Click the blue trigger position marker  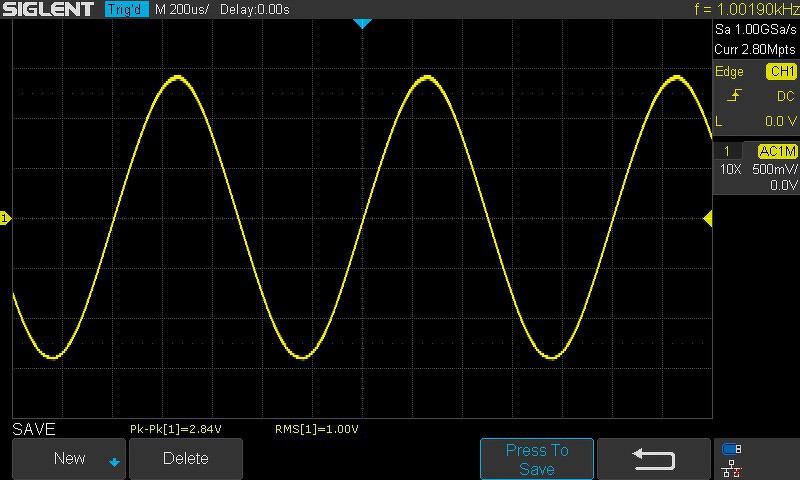click(x=362, y=23)
